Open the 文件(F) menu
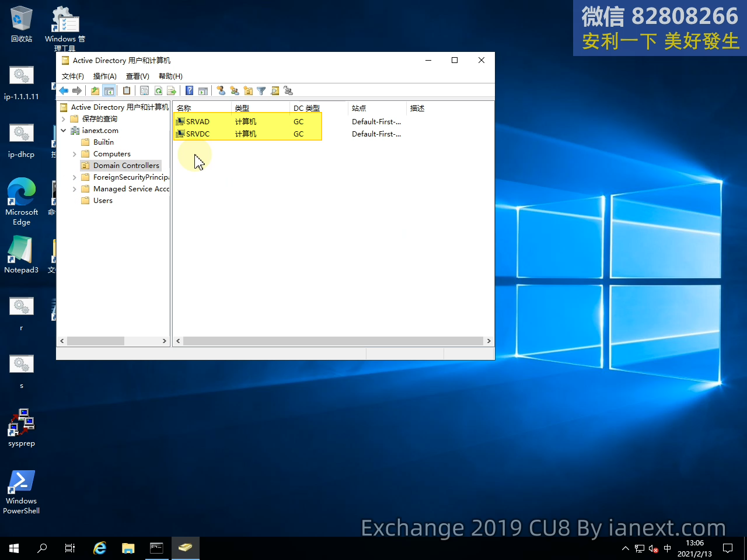Image resolution: width=747 pixels, height=560 pixels. point(73,76)
